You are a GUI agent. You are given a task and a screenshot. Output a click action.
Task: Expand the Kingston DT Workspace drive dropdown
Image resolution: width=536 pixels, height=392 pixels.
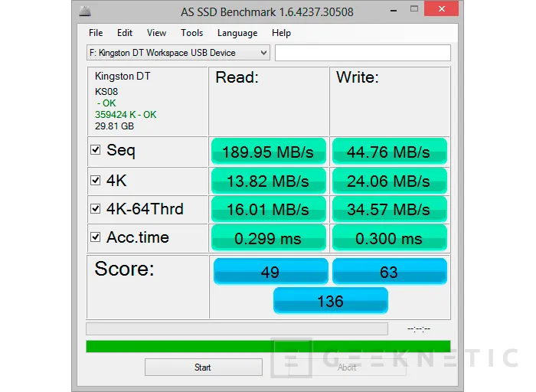point(263,53)
